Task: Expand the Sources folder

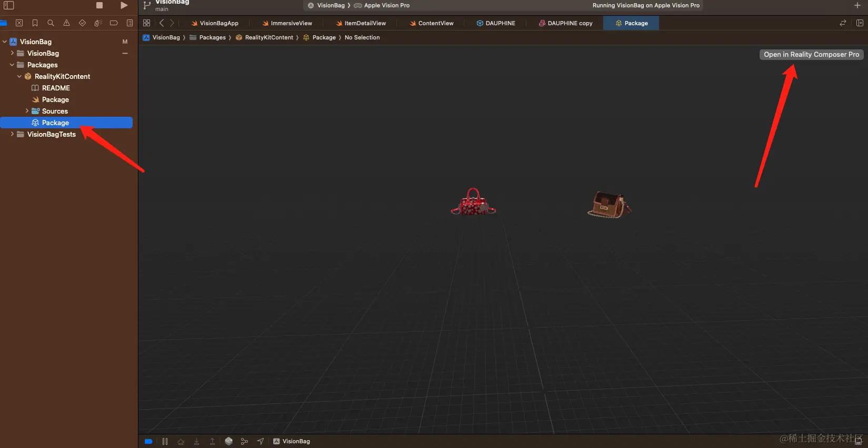Action: pyautogui.click(x=27, y=111)
